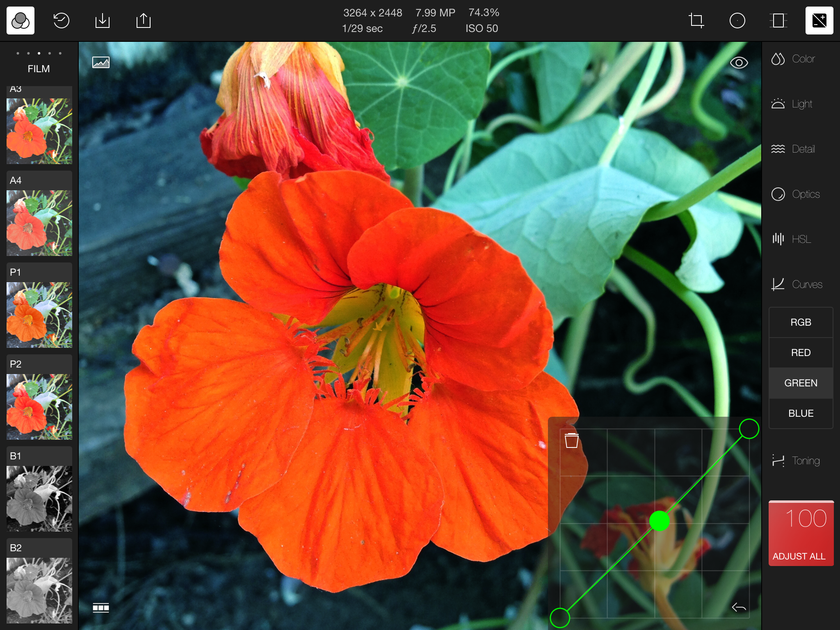Viewport: 840px width, 630px height.
Task: Tap the page dots above FILM
Action: tap(39, 53)
